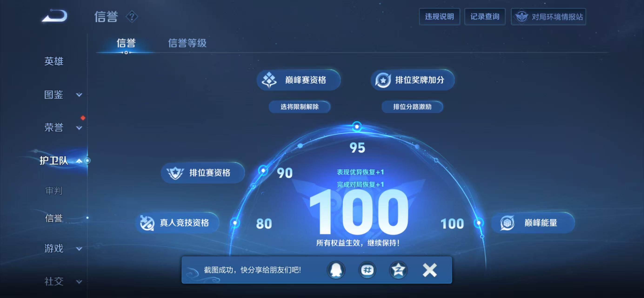Select the 信誉 tab
The width and height of the screenshot is (644, 298).
point(126,43)
